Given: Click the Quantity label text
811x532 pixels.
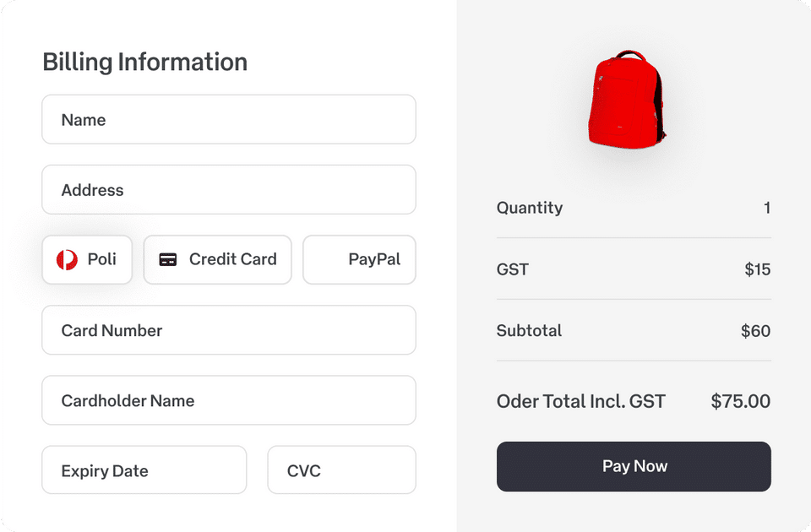Looking at the screenshot, I should (529, 208).
